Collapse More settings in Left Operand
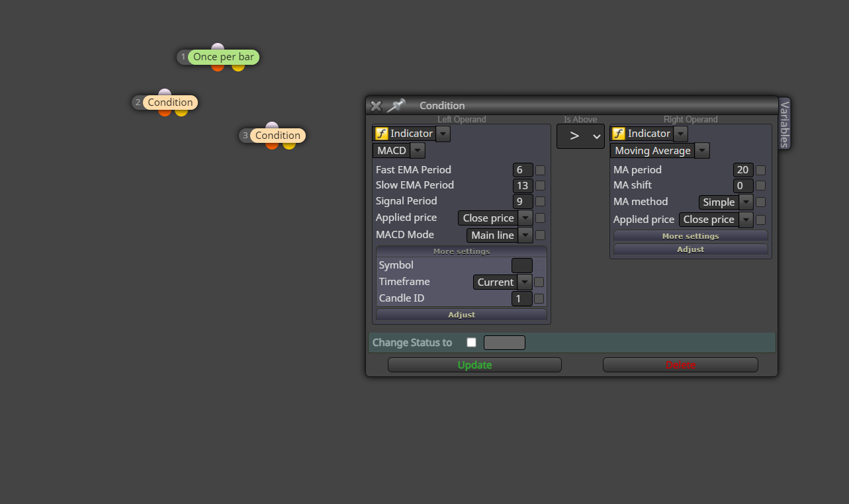This screenshot has height=504, width=849. (462, 251)
